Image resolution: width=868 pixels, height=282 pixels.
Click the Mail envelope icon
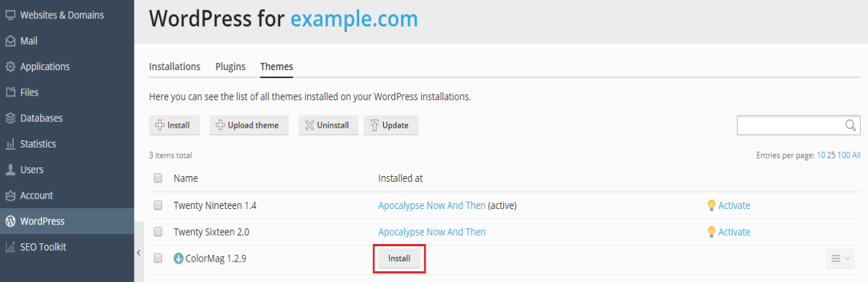pos(10,41)
